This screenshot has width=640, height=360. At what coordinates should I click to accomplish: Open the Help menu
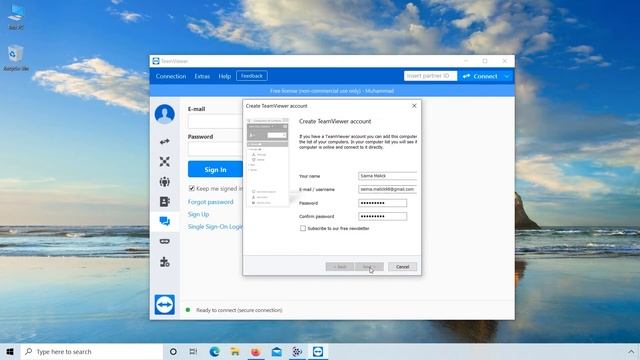coord(224,76)
